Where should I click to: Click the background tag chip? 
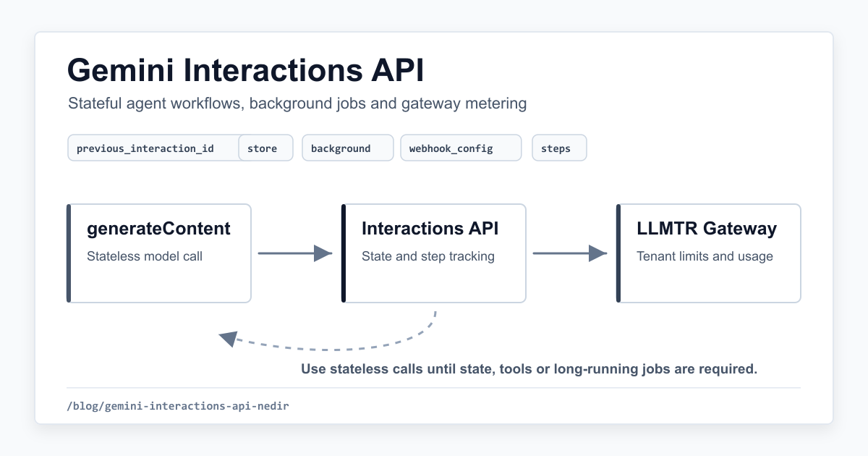click(348, 148)
